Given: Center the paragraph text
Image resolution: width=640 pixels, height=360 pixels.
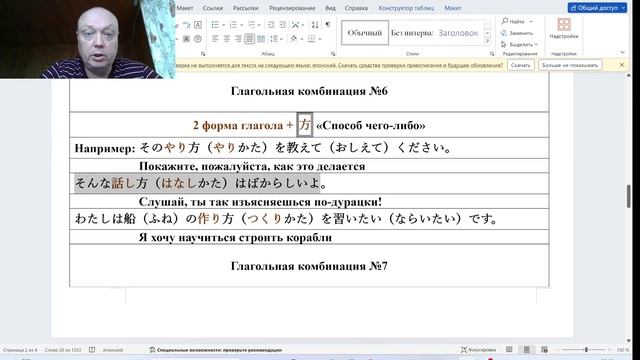Looking at the screenshot, I should coord(227,39).
